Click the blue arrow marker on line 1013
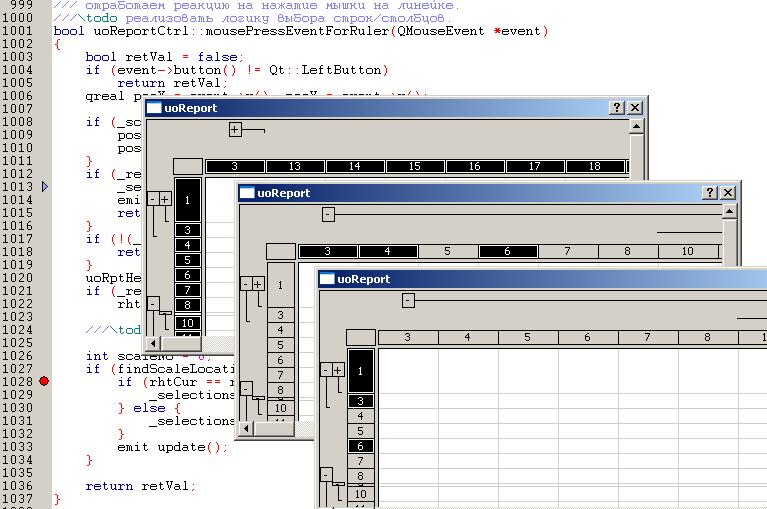Viewport: 767px width, 509px height. (43, 187)
